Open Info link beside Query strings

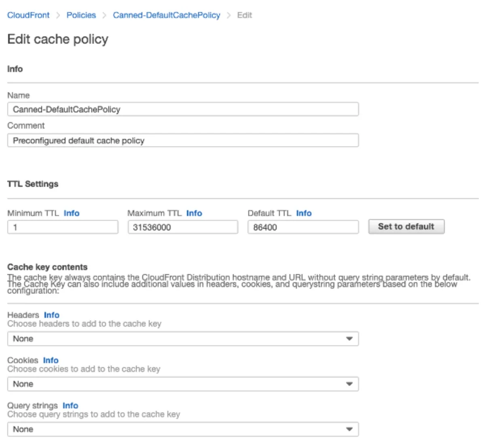point(70,405)
